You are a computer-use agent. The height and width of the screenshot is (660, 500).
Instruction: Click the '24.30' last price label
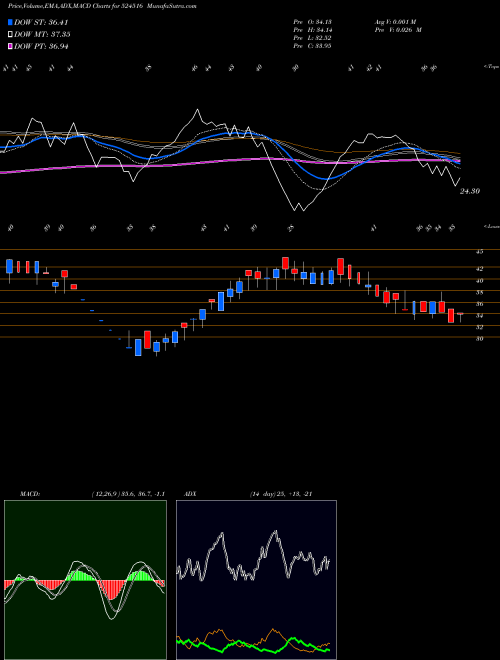[x=470, y=191]
